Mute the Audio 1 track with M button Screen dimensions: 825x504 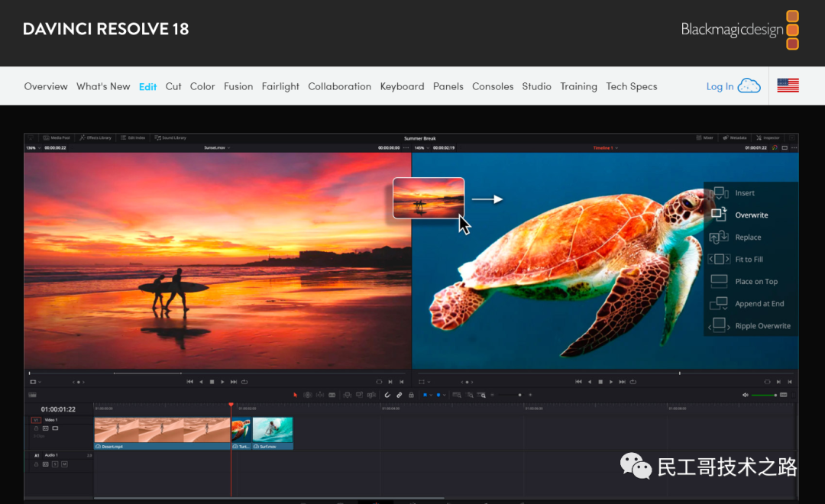(64, 464)
